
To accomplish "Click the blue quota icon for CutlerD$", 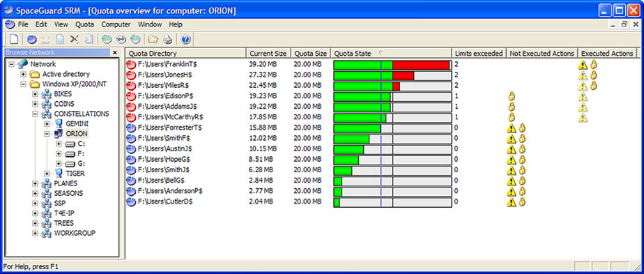I will (x=131, y=201).
